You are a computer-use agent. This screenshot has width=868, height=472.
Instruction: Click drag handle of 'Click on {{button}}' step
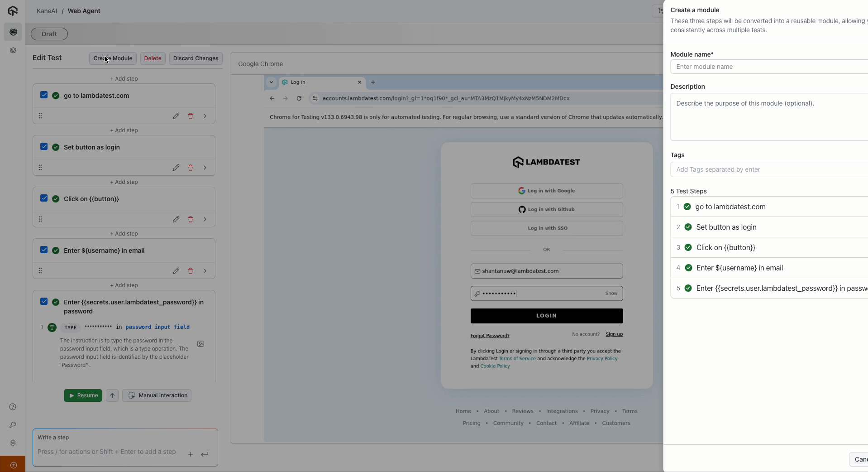pyautogui.click(x=40, y=219)
